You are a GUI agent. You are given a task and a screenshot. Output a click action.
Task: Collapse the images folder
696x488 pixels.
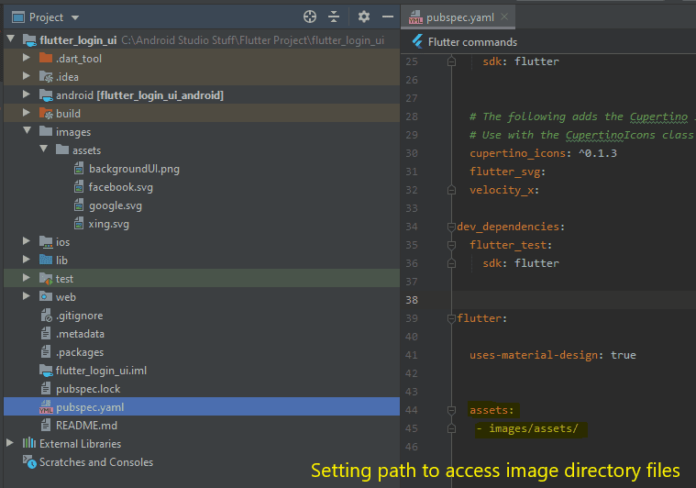tap(27, 132)
